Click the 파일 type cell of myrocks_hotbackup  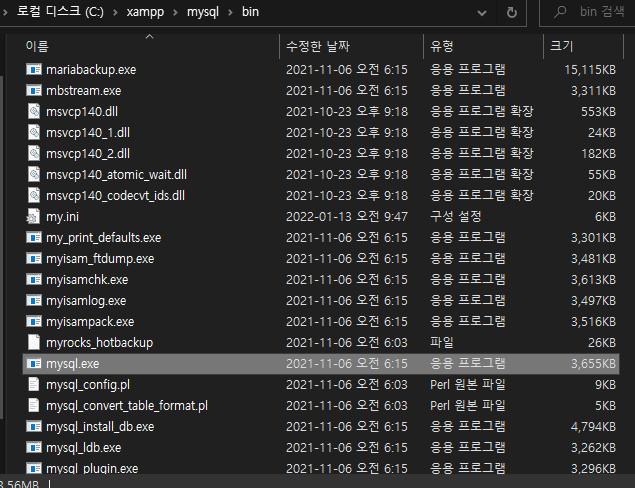point(441,343)
